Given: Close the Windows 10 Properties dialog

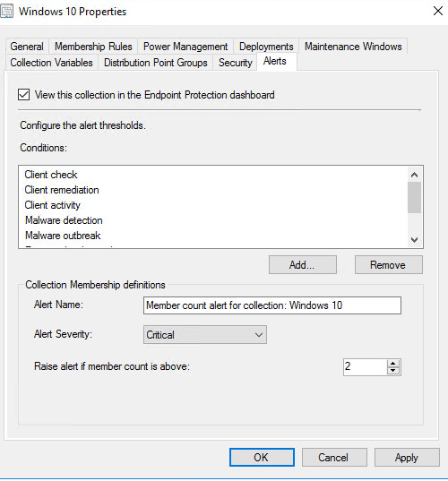Looking at the screenshot, I should tap(438, 11).
